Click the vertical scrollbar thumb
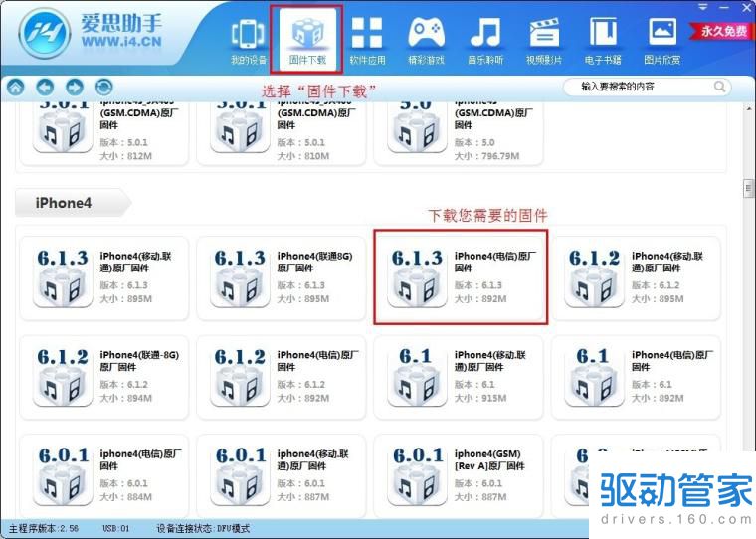This screenshot has width=756, height=539. click(748, 188)
